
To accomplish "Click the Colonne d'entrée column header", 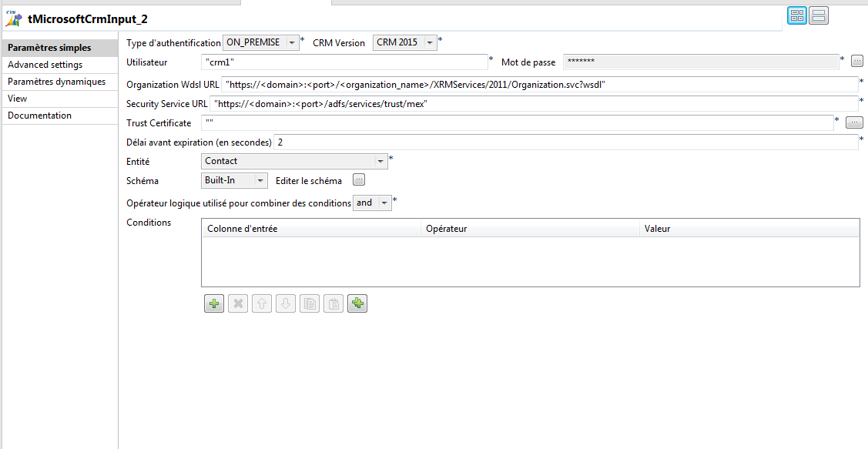I will pos(312,229).
